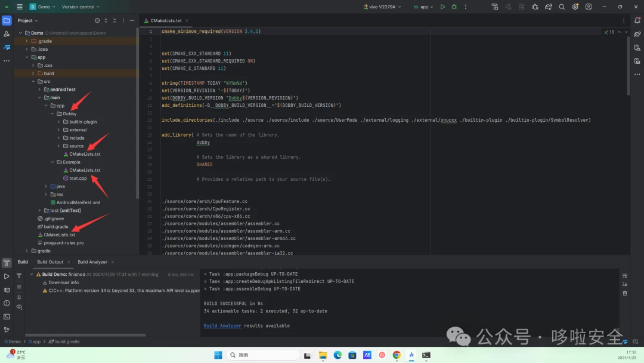Open Search Everywhere magnifier
Viewport: 644px width, 363px height.
tap(562, 7)
